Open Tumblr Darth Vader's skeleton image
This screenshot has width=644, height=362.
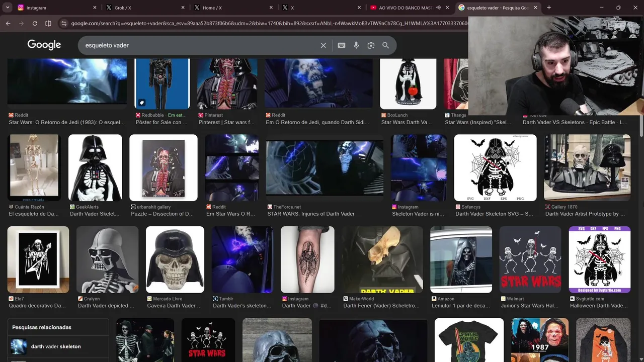[x=243, y=259]
